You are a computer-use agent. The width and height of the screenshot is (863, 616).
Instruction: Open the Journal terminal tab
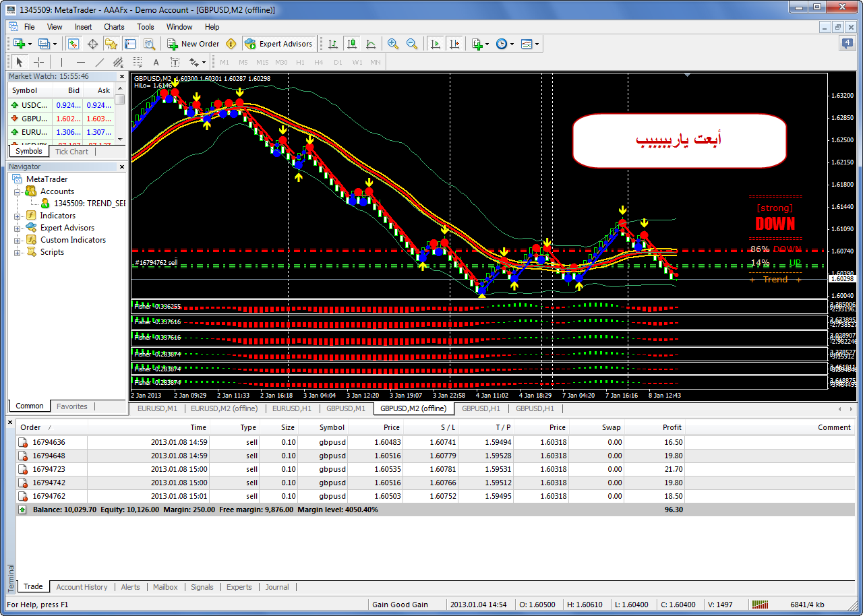click(x=277, y=587)
